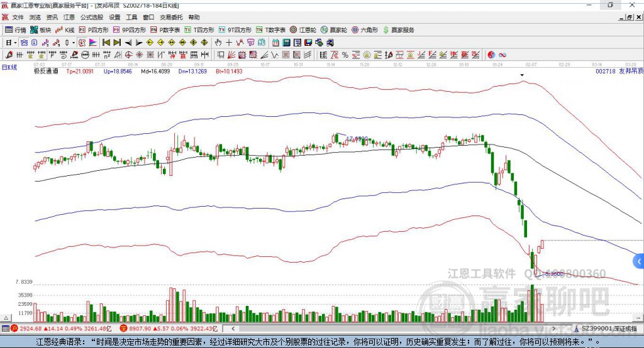Open the 9T四方形 tool
This screenshot has width=644, height=348.
(235, 30)
